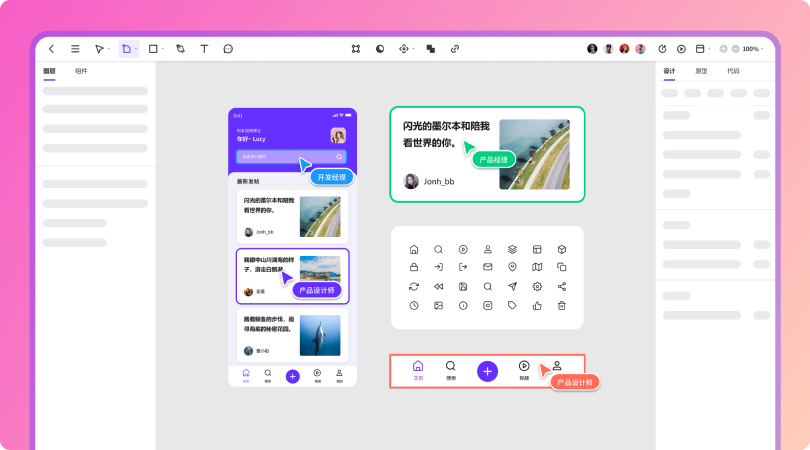Toggle the half-circle contrast mask icon
Screen dimensions: 810x450
click(380, 48)
